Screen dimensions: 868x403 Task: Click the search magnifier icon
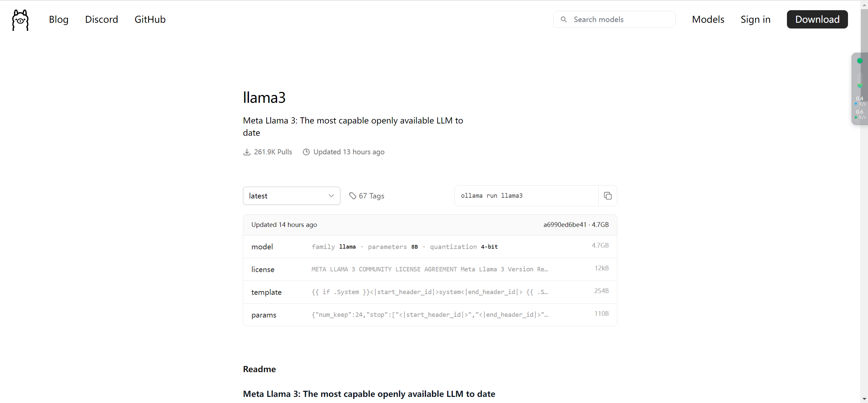(x=564, y=19)
